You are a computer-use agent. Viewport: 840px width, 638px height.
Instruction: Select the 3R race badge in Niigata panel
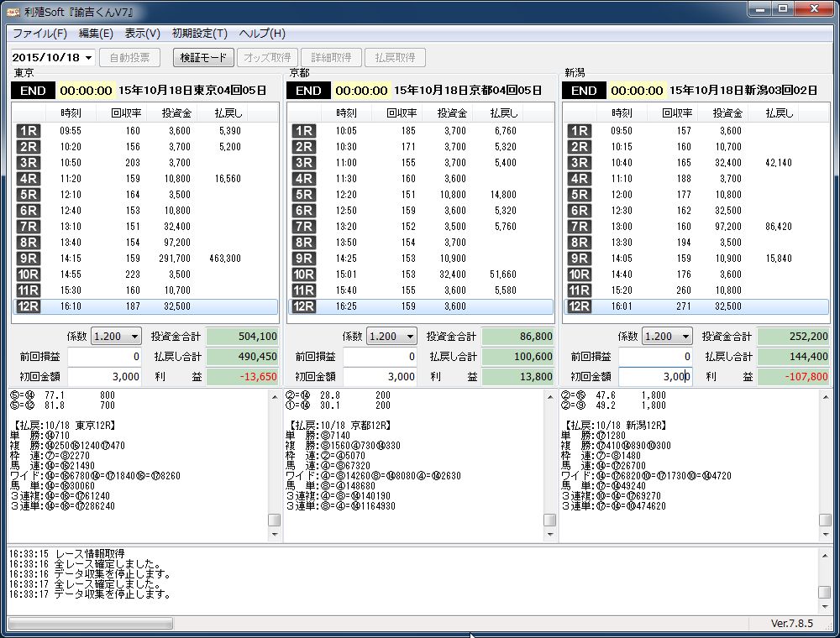point(579,163)
